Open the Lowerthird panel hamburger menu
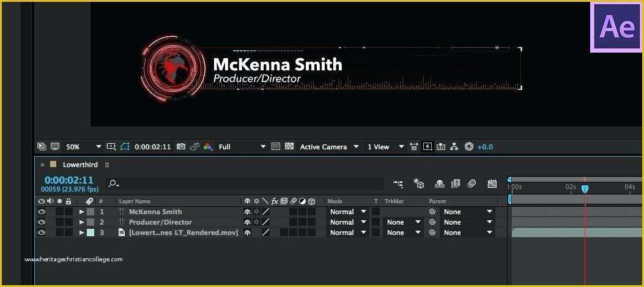The height and width of the screenshot is (287, 644). [x=107, y=165]
